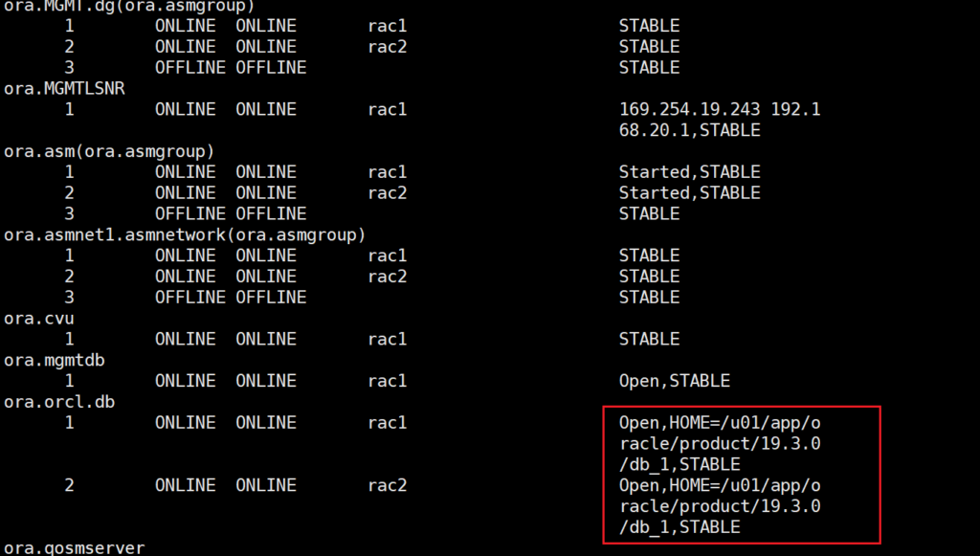Click Open,STABLE state of ora.mgmtdb
The image size is (980, 556).
point(674,381)
